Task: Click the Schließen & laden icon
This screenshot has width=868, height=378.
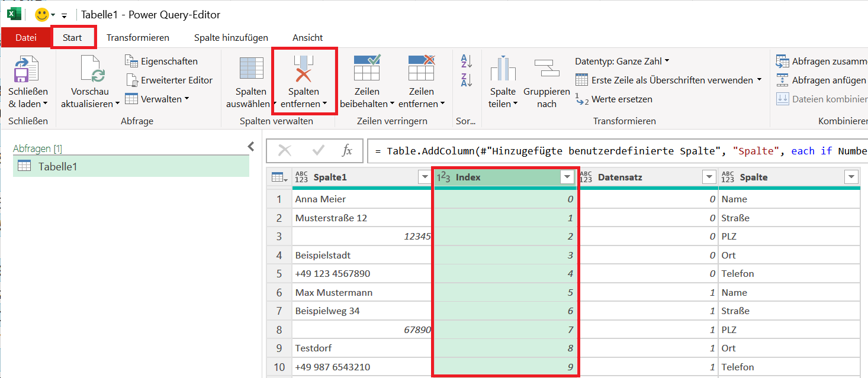Action: (27, 69)
